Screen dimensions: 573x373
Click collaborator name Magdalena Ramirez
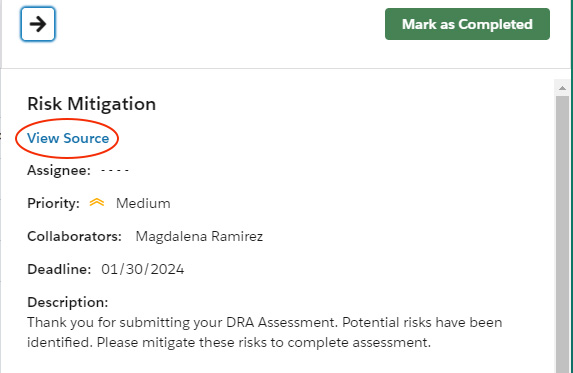(x=199, y=236)
